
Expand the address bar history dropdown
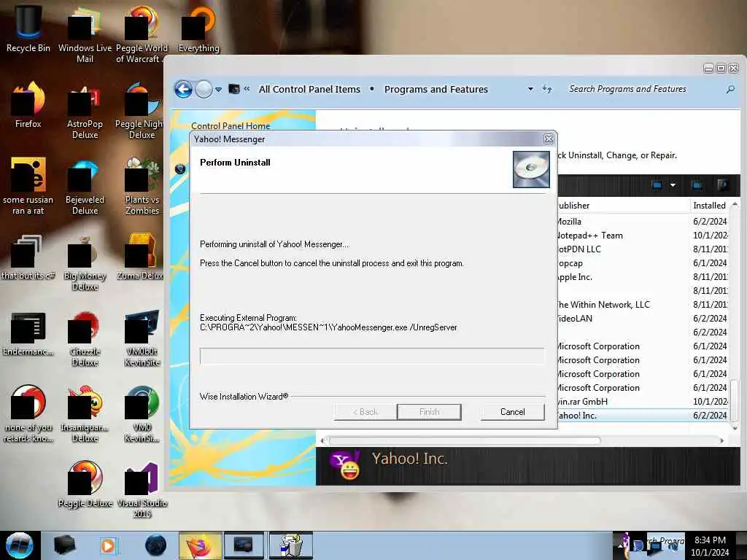point(530,89)
